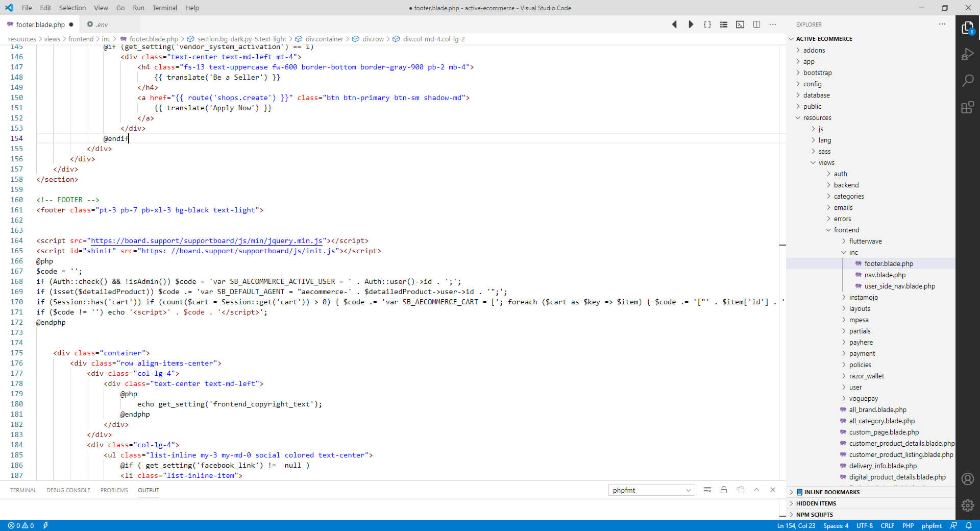Navigate back using the left arrow icon
The image size is (980, 531).
pyautogui.click(x=674, y=25)
